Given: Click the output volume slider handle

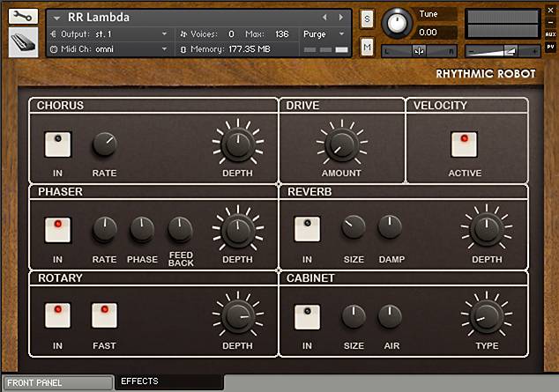Looking at the screenshot, I should pyautogui.click(x=511, y=51).
